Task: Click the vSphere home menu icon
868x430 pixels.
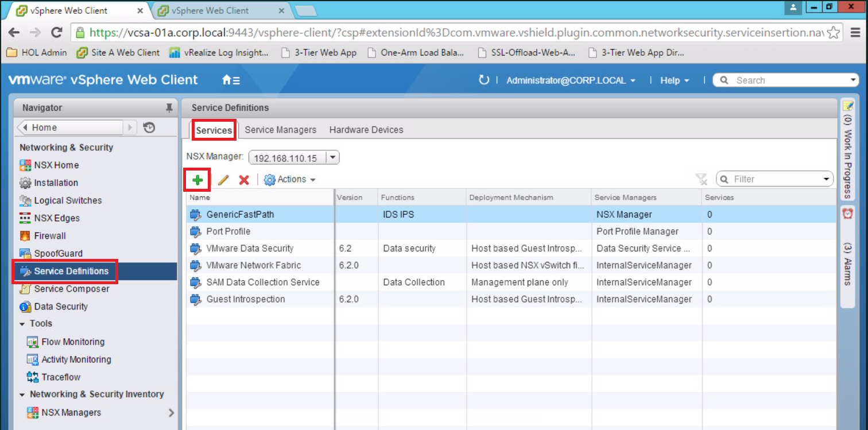Action: coord(231,80)
